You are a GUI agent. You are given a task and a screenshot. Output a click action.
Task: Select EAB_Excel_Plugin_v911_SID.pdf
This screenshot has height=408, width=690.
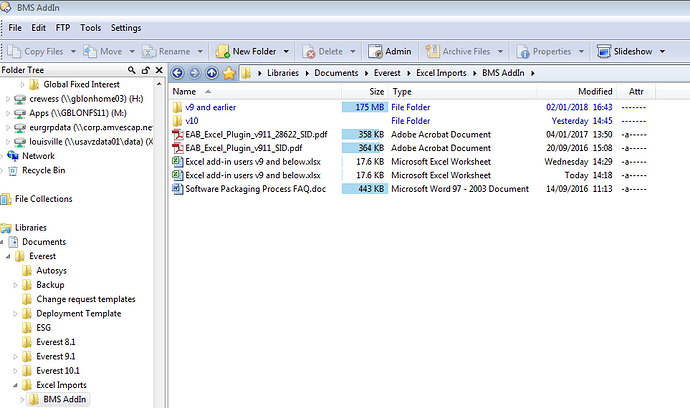coord(244,148)
